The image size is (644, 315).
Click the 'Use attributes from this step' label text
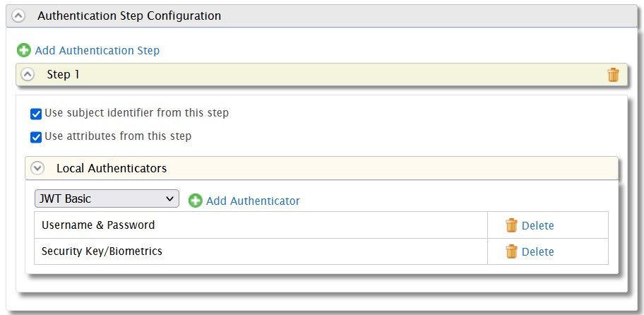coord(118,136)
